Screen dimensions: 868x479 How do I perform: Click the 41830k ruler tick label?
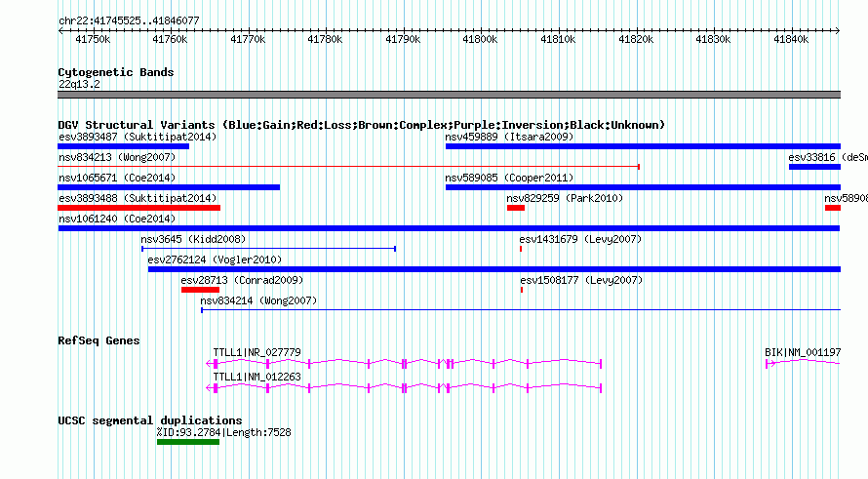click(713, 39)
